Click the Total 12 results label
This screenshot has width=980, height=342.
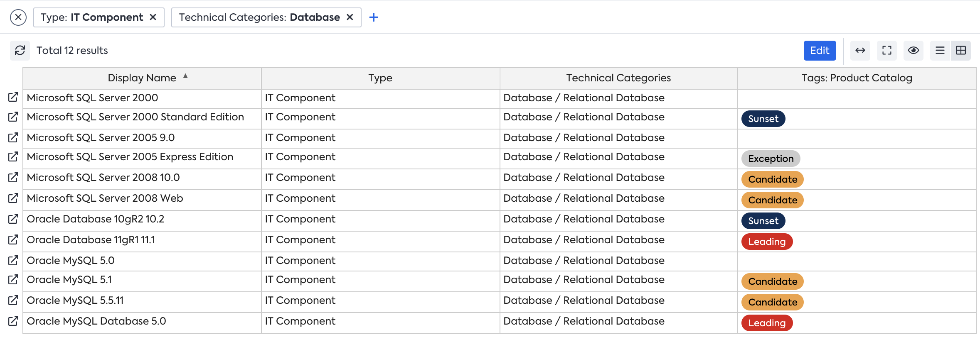click(72, 51)
